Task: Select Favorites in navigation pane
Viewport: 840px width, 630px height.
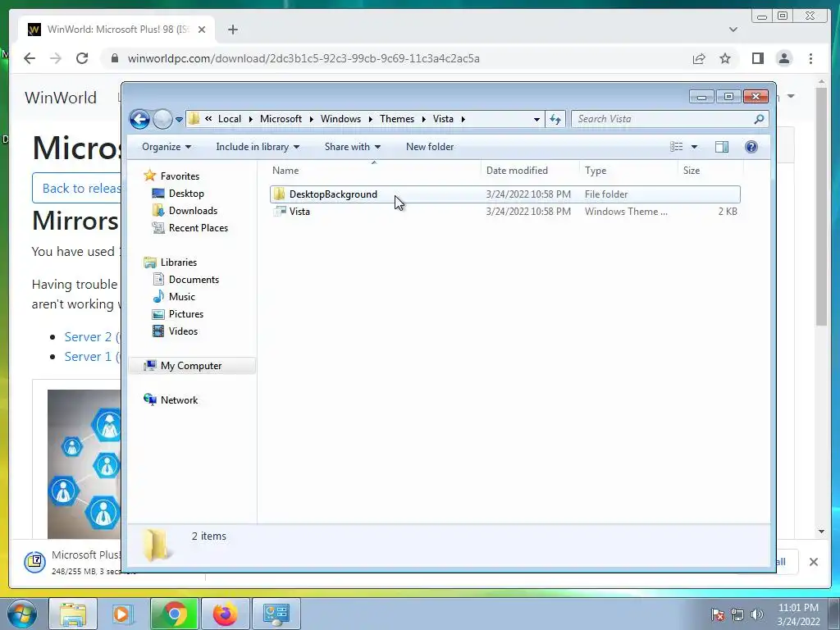Action: 180,176
